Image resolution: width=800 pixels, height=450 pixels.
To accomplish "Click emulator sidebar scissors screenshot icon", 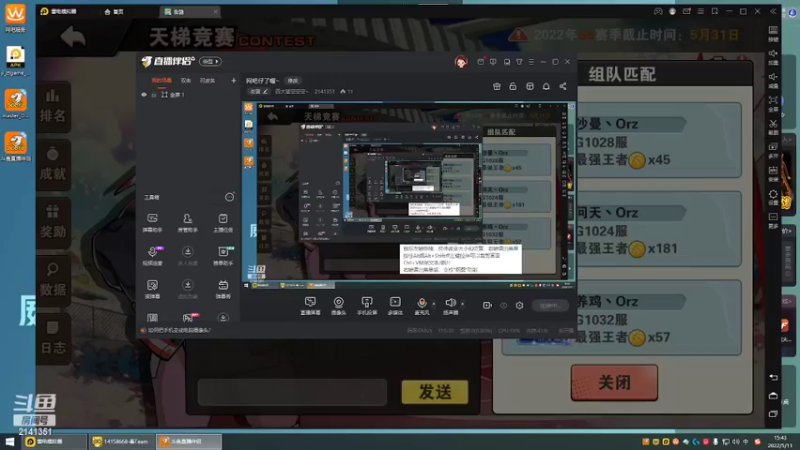I will [x=773, y=126].
